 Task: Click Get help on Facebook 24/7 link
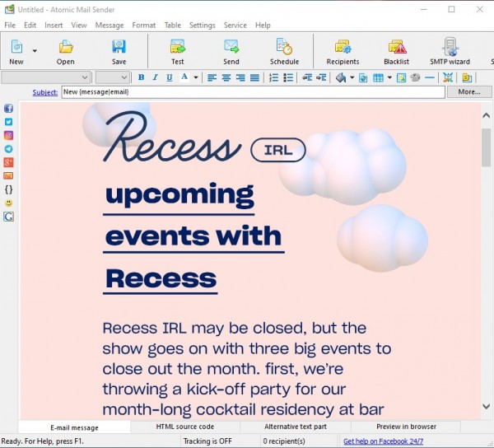(383, 441)
